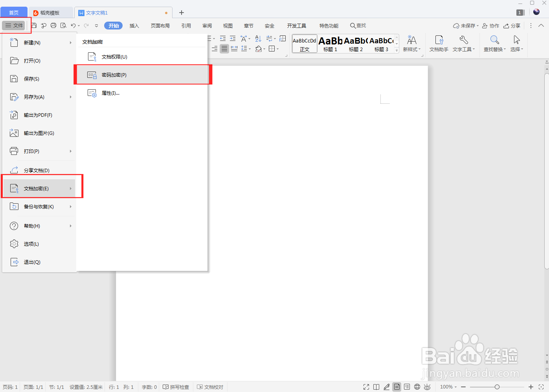Choose 输出为图片(G)
Image resolution: width=549 pixels, height=392 pixels.
tap(39, 133)
